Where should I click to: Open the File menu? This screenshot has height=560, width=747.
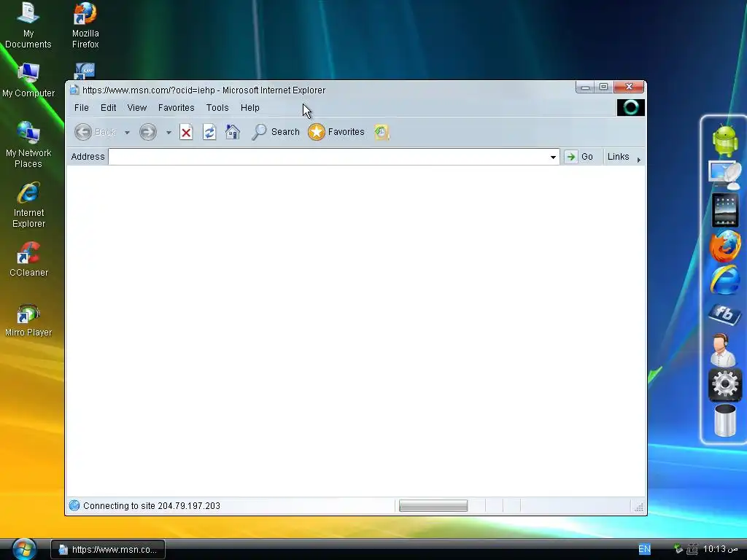pos(82,108)
